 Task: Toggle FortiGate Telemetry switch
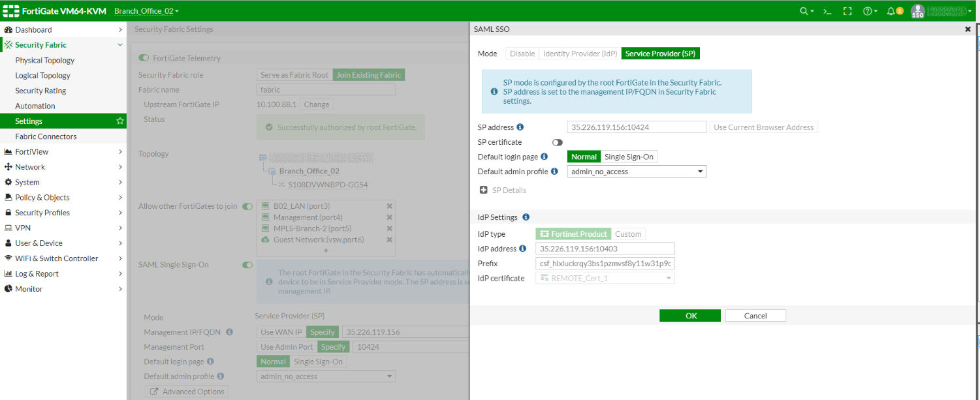(144, 58)
